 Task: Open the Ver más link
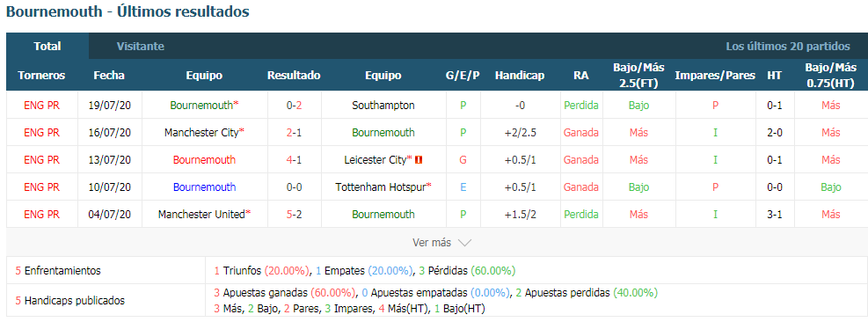pos(432,243)
